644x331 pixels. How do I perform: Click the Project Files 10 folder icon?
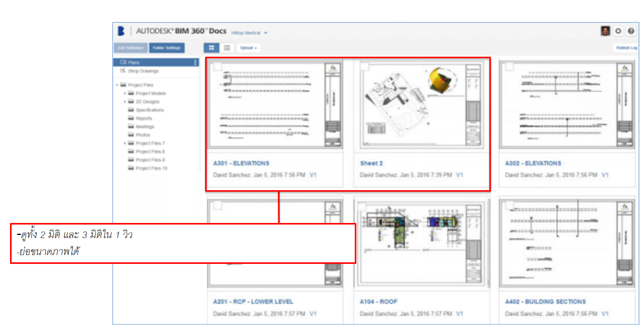(131, 168)
